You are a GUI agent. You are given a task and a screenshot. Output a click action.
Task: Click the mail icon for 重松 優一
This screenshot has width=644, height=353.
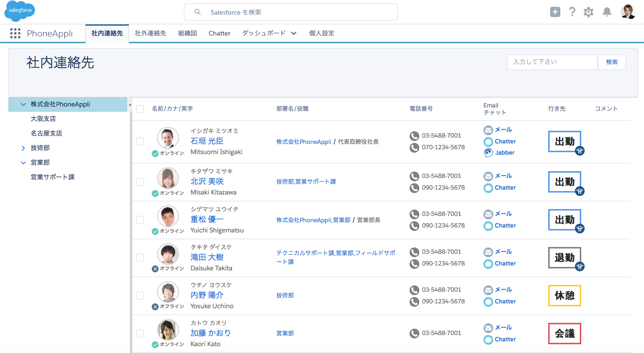[x=488, y=214]
